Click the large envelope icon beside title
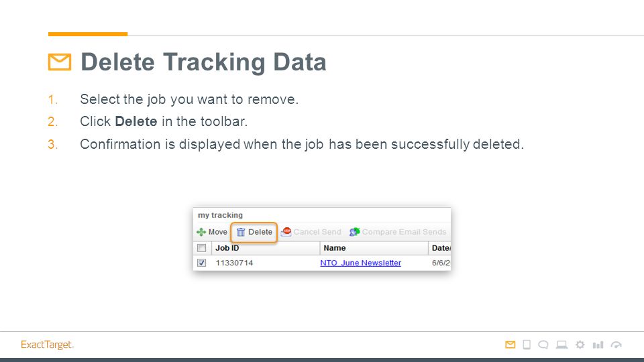The height and width of the screenshot is (362, 644). click(60, 62)
